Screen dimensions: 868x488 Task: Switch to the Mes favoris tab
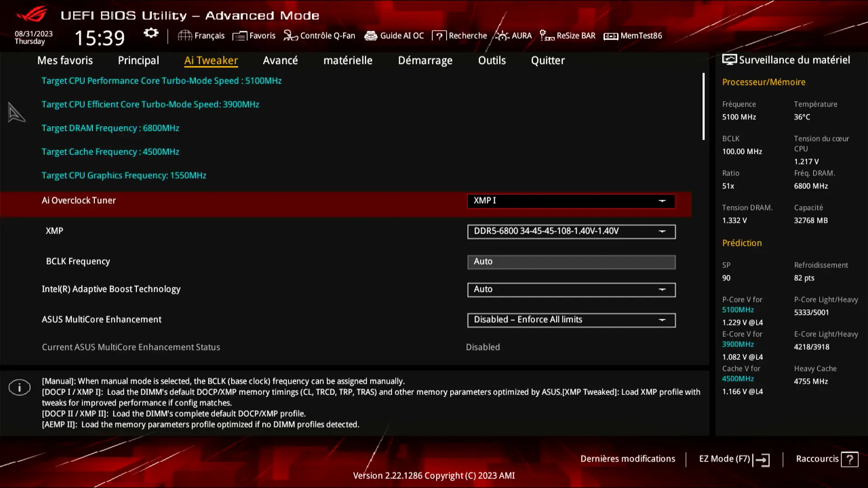[65, 60]
